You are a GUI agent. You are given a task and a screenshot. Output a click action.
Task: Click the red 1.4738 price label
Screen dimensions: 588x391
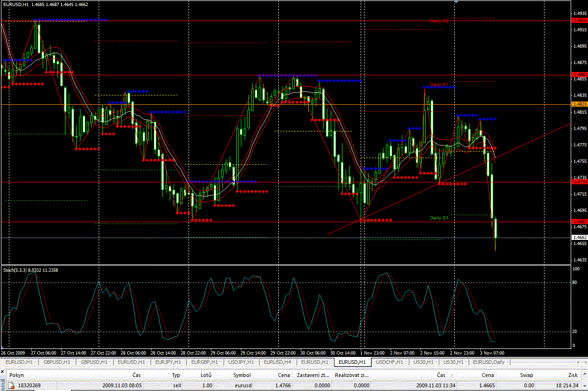tap(580, 182)
